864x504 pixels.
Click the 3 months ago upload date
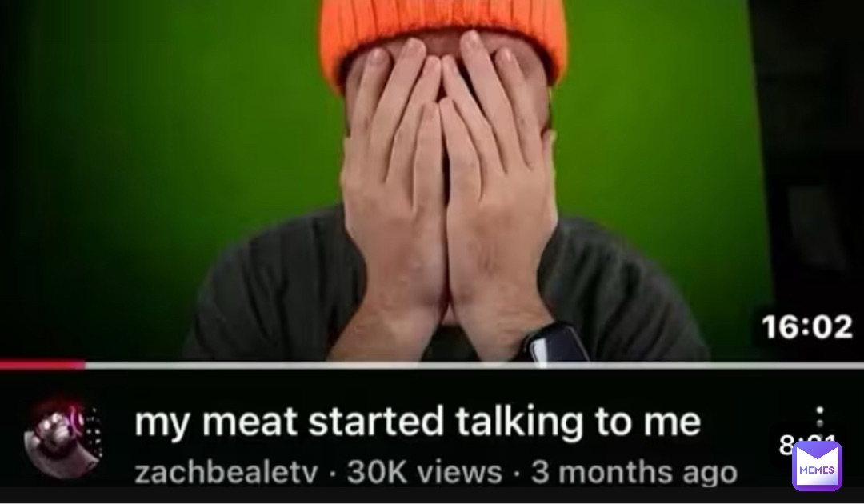634,472
